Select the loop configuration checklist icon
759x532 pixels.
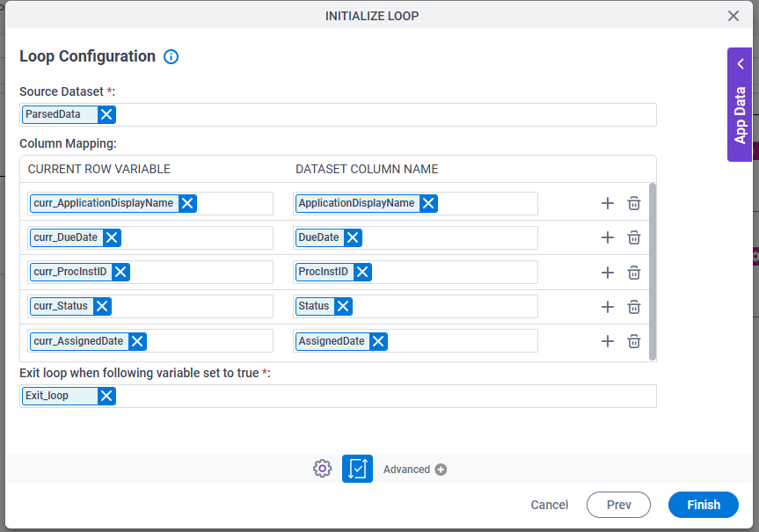[x=357, y=469]
